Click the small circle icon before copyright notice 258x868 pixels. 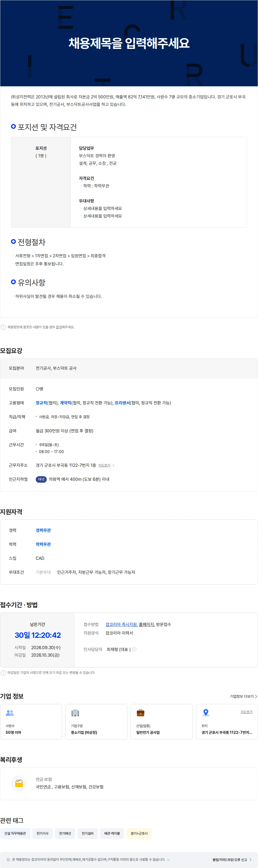(x=8, y=860)
